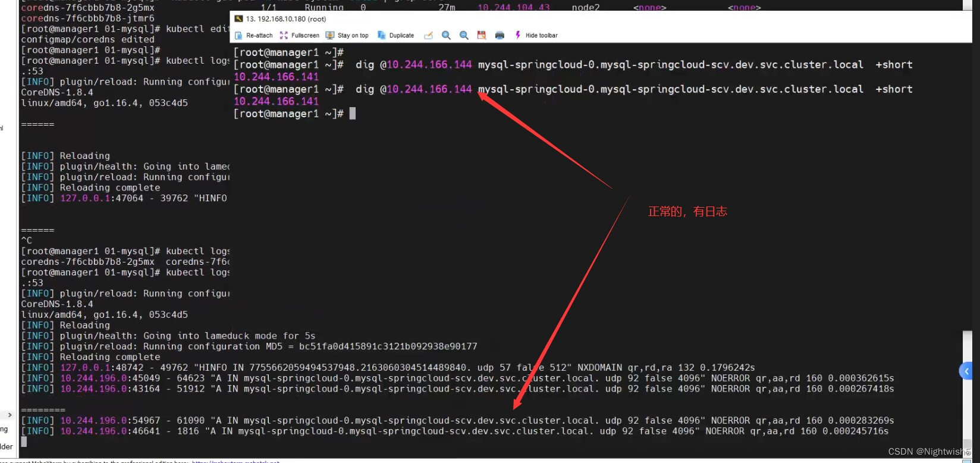Click the first dig result 10.244.166.141
The image size is (980, 463).
(x=276, y=77)
